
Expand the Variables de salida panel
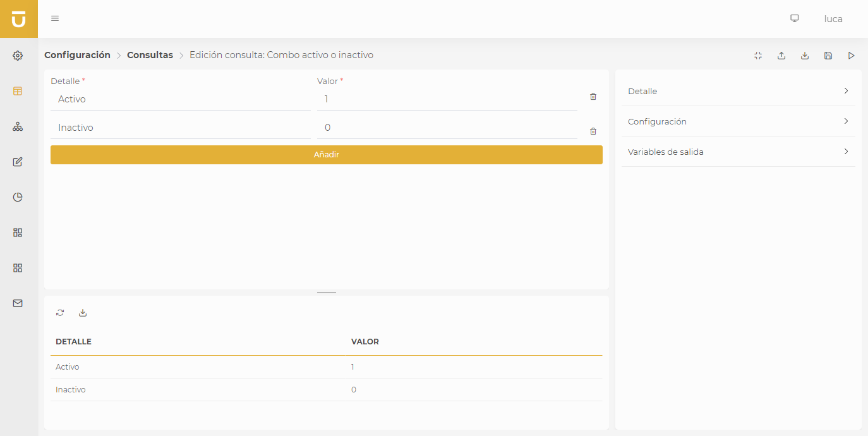(738, 152)
